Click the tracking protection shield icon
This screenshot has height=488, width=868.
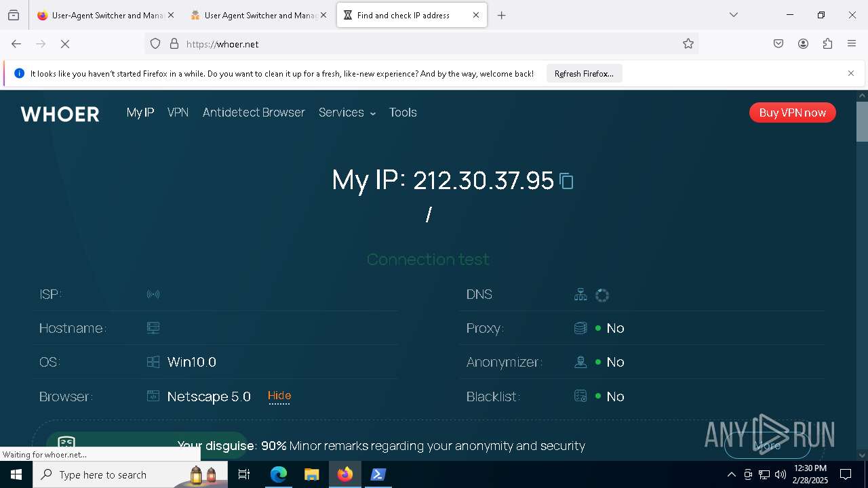coord(155,44)
